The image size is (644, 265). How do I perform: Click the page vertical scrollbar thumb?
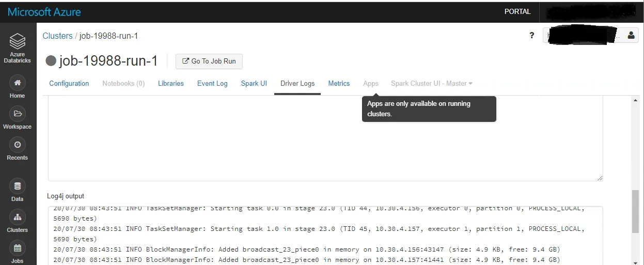636,211
